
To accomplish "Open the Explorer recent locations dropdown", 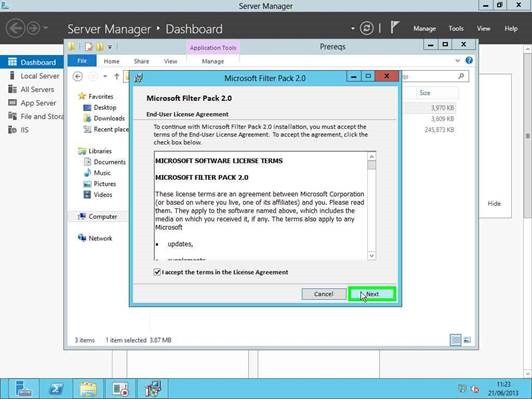I will [x=105, y=76].
